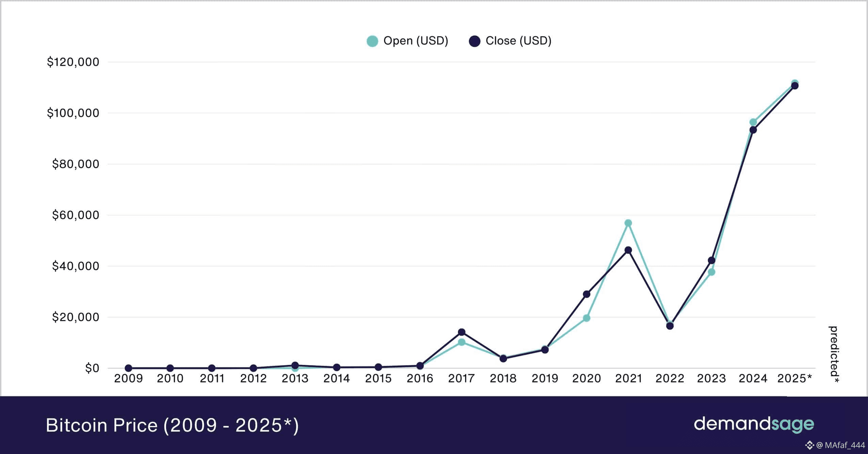Select the 2017 Close data point

[462, 332]
